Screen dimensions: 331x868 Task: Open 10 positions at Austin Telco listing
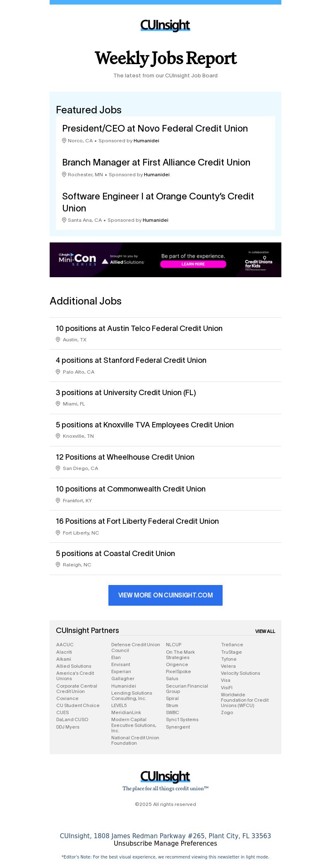(x=139, y=328)
